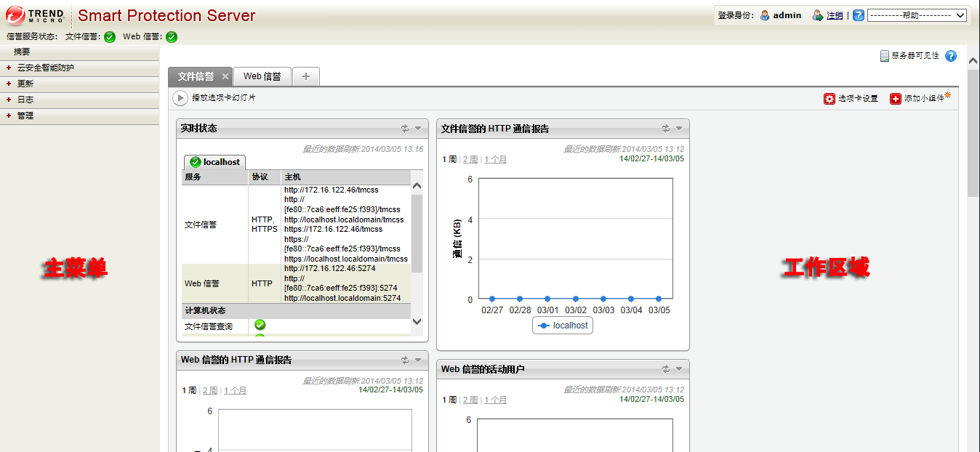Viewport: 980px width, 452px height.
Task: Close the 文件信誉 tab
Action: coord(225,76)
